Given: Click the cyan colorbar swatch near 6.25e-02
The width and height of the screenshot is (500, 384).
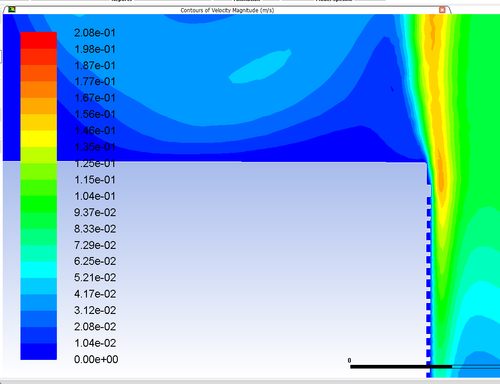Looking at the screenshot, I should [39, 270].
